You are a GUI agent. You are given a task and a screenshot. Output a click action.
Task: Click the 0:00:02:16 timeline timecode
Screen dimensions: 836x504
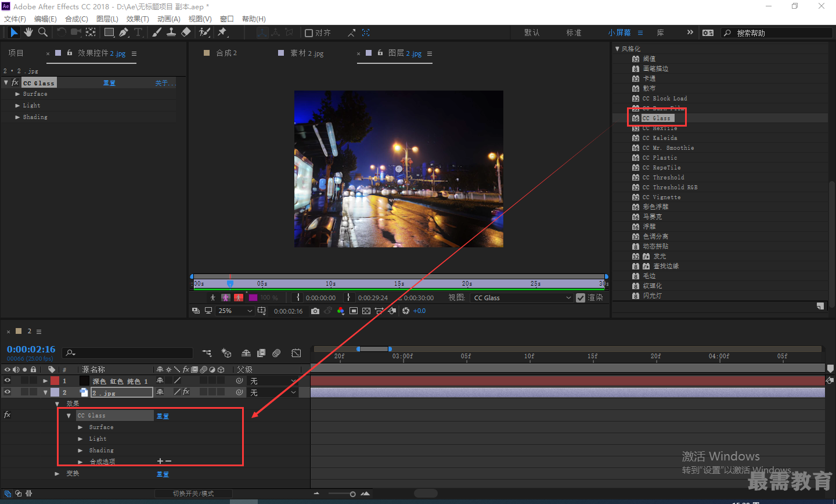click(31, 349)
